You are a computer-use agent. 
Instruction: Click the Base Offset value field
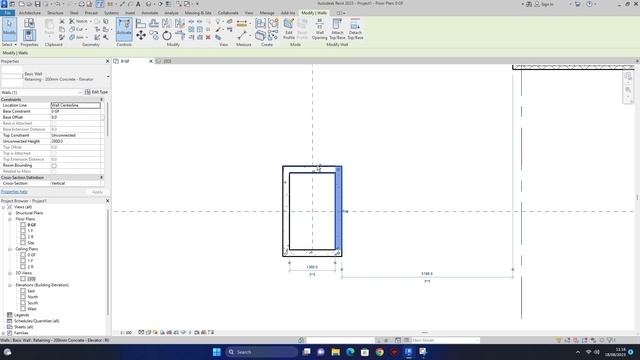75,117
